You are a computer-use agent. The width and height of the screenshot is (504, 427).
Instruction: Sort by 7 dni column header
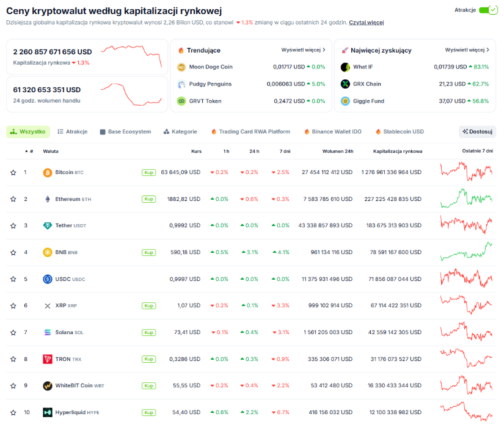coord(285,151)
